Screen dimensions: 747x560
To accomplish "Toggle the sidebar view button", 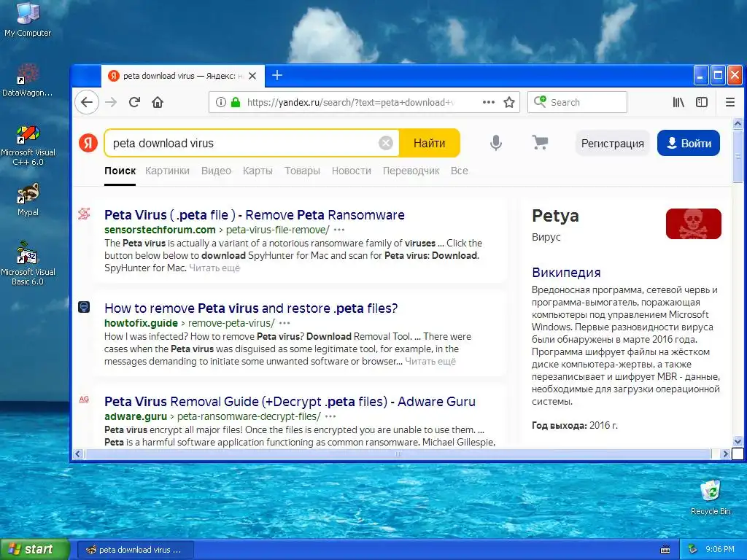I will pyautogui.click(x=702, y=102).
